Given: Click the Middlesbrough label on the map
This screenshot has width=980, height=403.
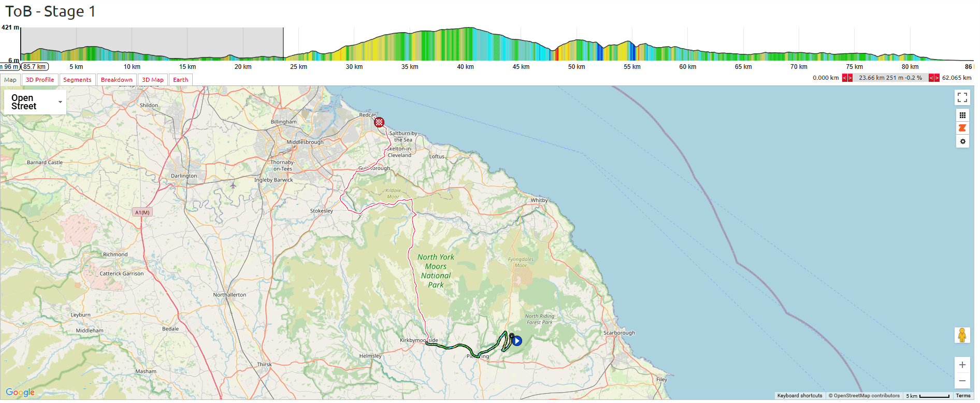Looking at the screenshot, I should click(x=305, y=142).
